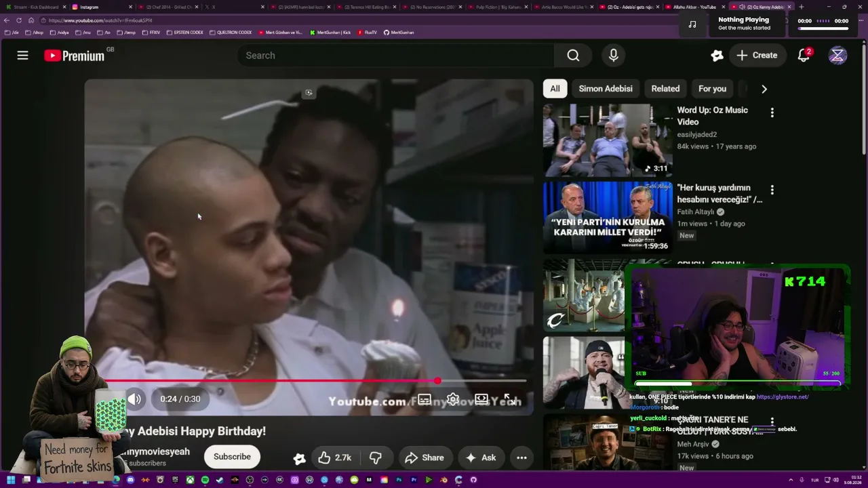Open the MertGunhan GitHub bookmark
This screenshot has width=868, height=488.
click(399, 33)
